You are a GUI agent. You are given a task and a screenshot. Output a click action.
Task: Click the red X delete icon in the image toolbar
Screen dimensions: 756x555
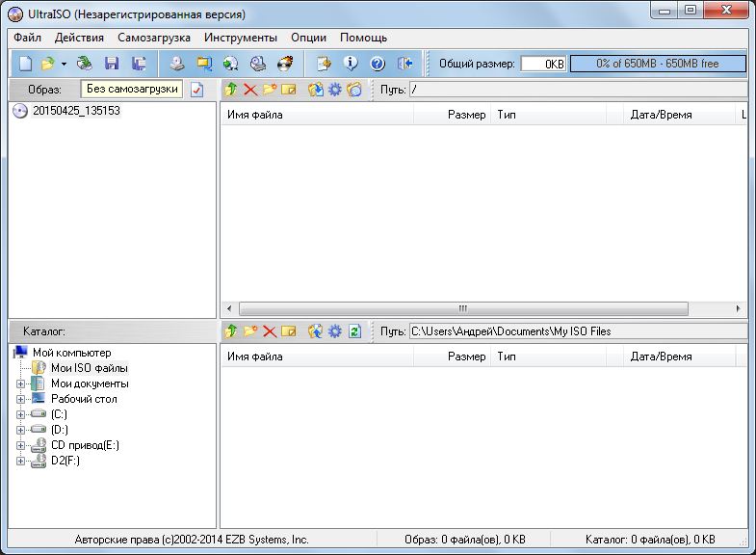coord(249,90)
